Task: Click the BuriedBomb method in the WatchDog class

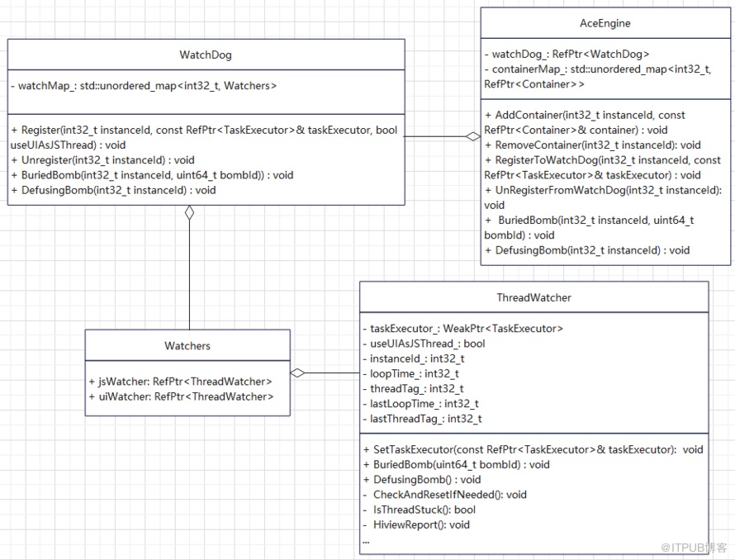Action: tap(152, 175)
